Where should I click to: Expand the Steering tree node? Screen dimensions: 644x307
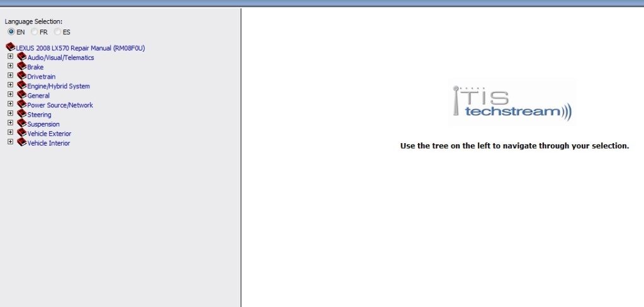tap(10, 113)
